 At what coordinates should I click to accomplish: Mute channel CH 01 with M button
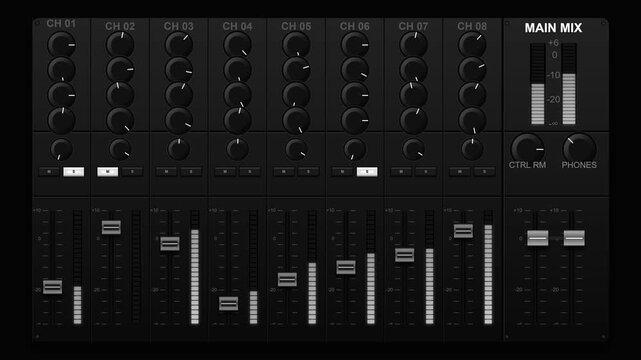click(x=49, y=172)
